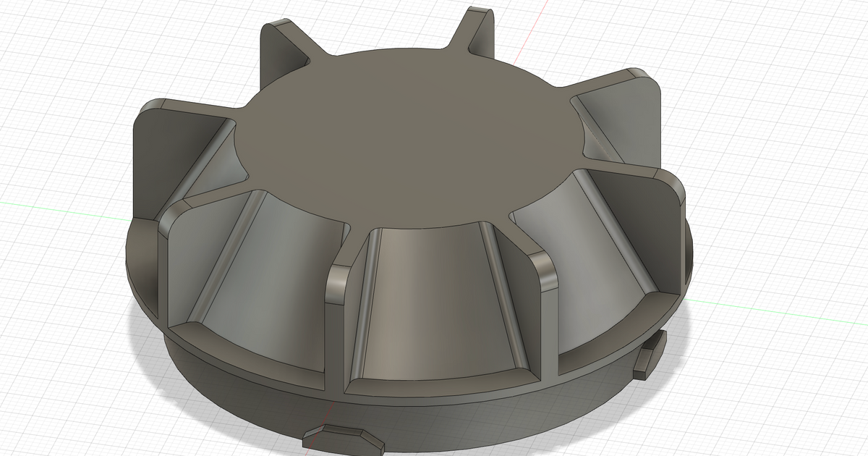Select the side tab on the right rim
Image resolution: width=868 pixels, height=456 pixels.
[x=647, y=355]
